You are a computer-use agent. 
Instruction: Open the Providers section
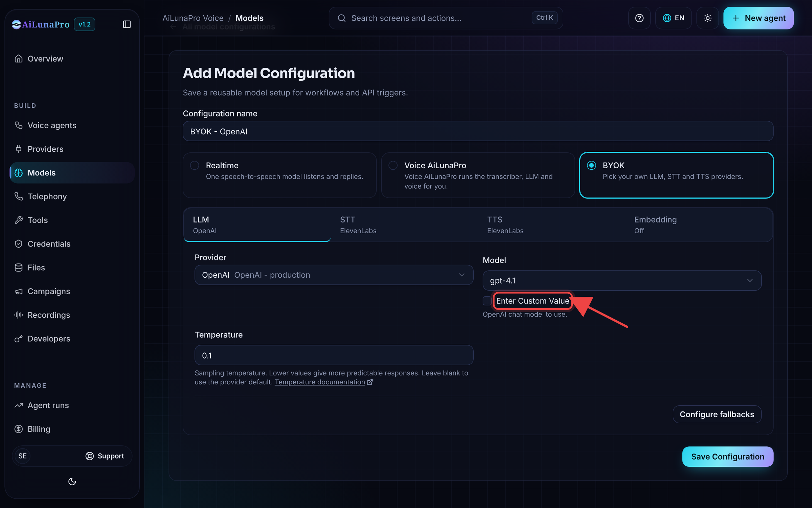click(x=72, y=149)
